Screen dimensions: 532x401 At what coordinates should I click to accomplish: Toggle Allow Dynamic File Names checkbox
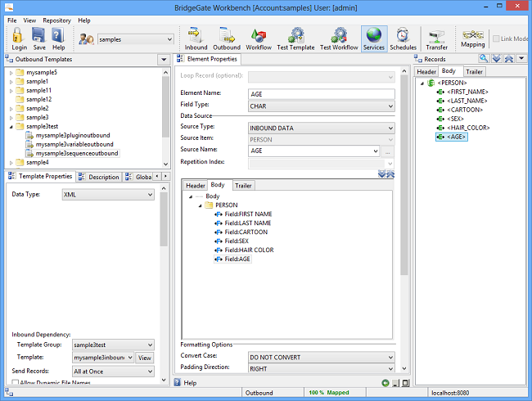pos(15,383)
